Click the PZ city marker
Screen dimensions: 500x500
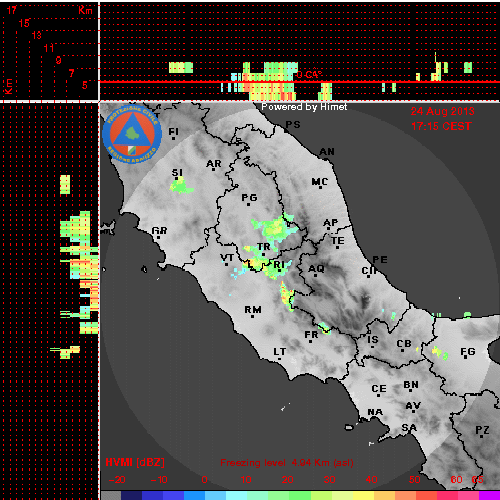point(481,436)
